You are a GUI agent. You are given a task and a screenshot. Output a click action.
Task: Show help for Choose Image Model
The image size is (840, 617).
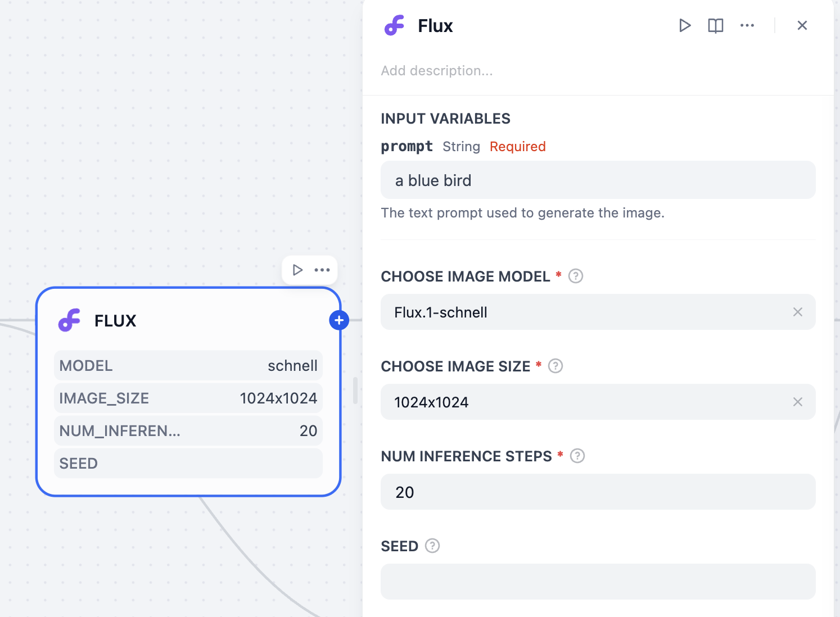coord(576,276)
